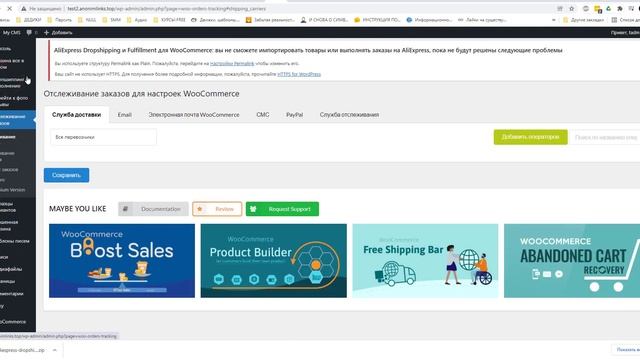The width and height of the screenshot is (640, 360).
Task: Click the not-secure warning icon in address bar
Action: (23, 9)
